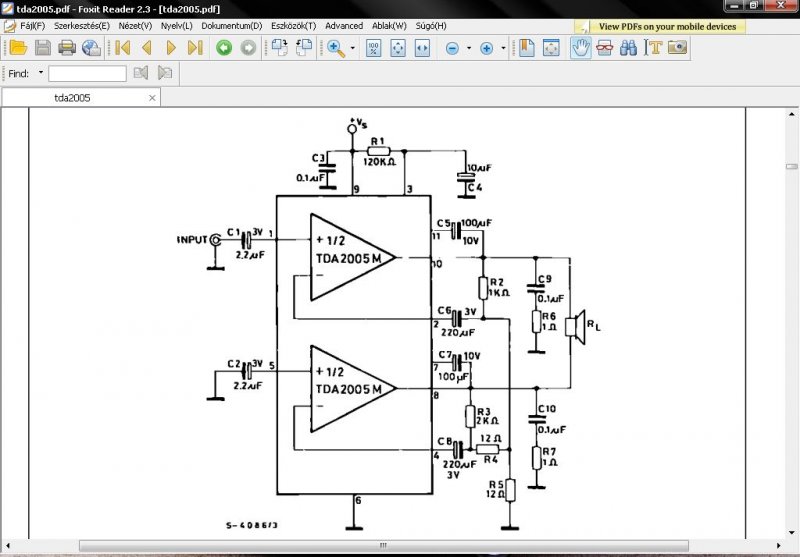This screenshot has height=557, width=800.
Task: Click the 'INPUT' label in the schematic
Action: pos(192,239)
